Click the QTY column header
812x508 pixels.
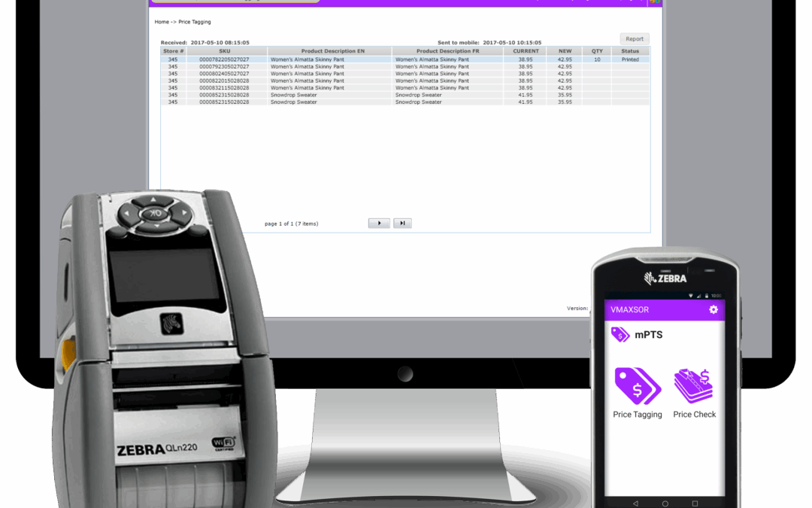597,51
